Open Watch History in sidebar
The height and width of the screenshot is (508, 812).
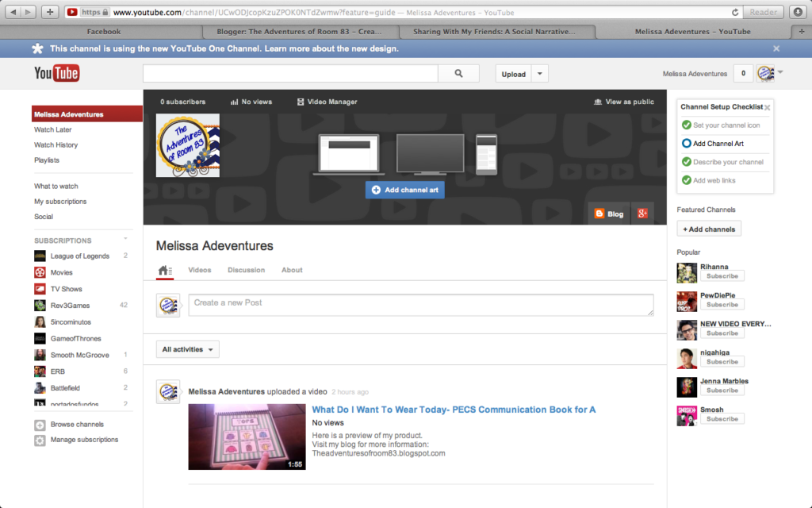[56, 145]
